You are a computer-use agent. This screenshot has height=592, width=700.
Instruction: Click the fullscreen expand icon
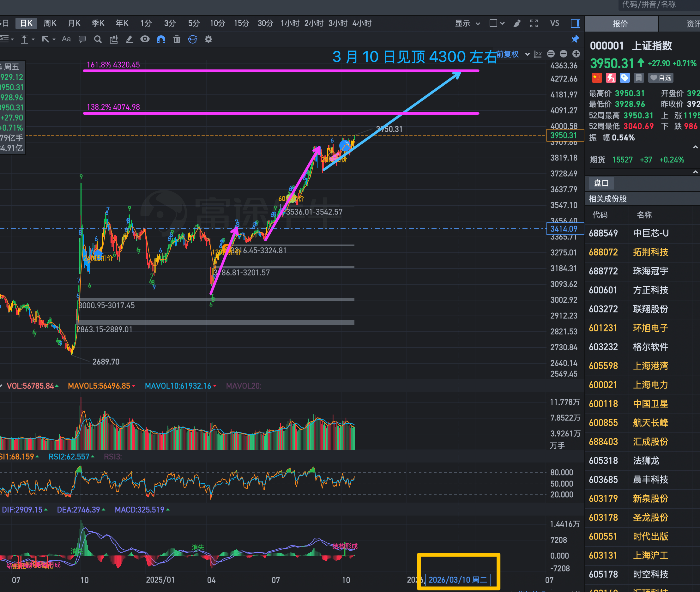click(534, 23)
